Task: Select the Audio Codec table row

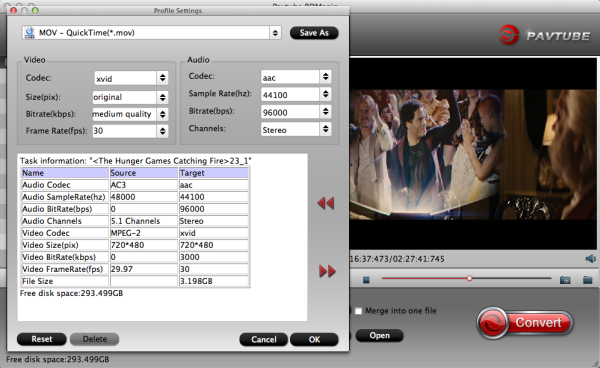Action: point(135,185)
